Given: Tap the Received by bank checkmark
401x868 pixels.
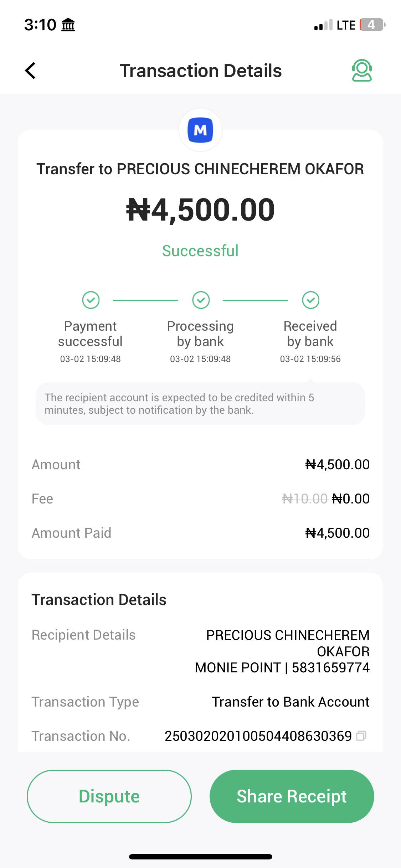Looking at the screenshot, I should 310,300.
